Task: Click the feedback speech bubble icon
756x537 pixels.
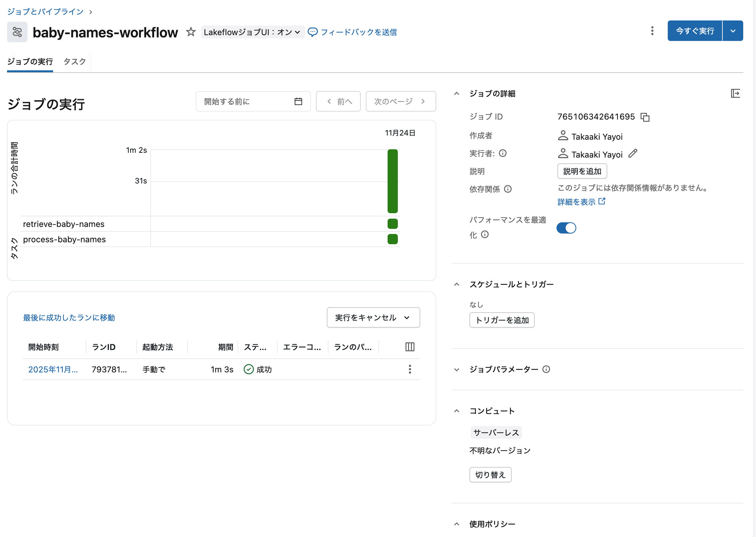Action: [x=313, y=32]
